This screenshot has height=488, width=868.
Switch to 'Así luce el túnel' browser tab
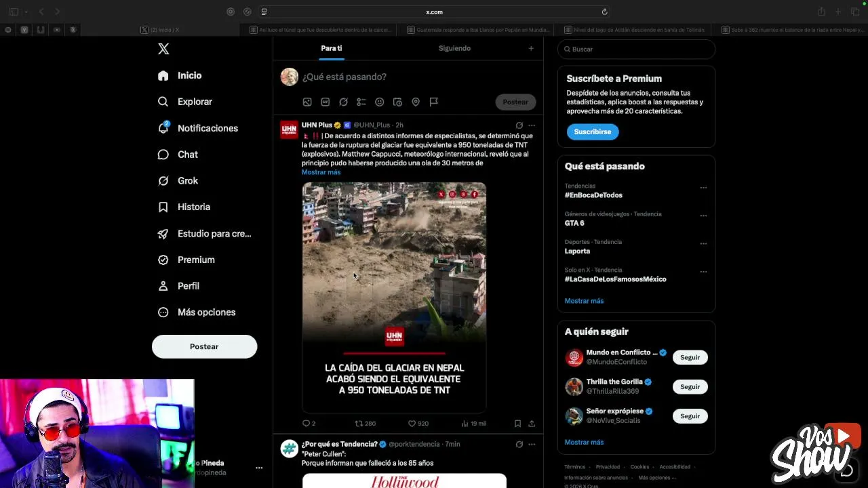pyautogui.click(x=322, y=30)
